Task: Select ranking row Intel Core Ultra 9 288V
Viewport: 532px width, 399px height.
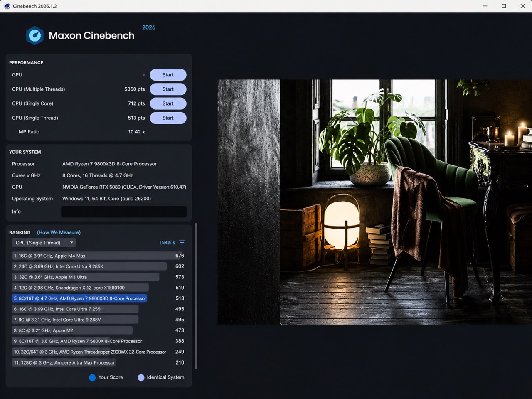Action: [98, 320]
